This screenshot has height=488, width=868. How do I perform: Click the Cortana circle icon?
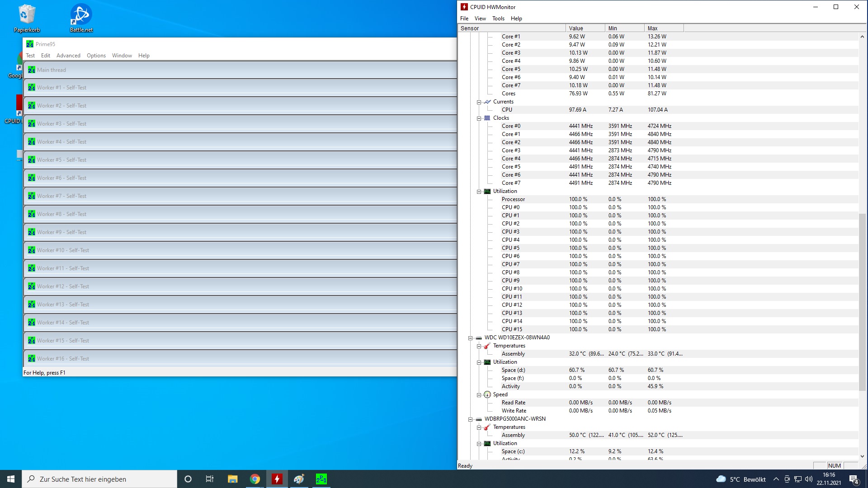[x=188, y=479]
